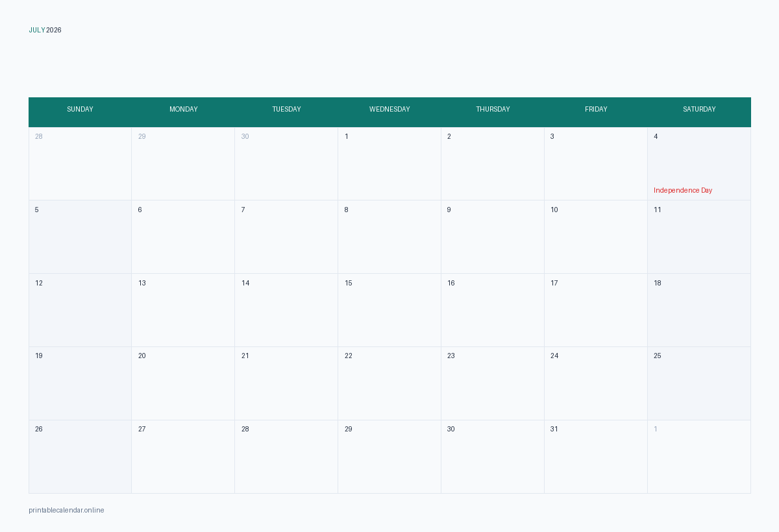Select the date number 12
The image size is (779, 532).
[x=39, y=283]
